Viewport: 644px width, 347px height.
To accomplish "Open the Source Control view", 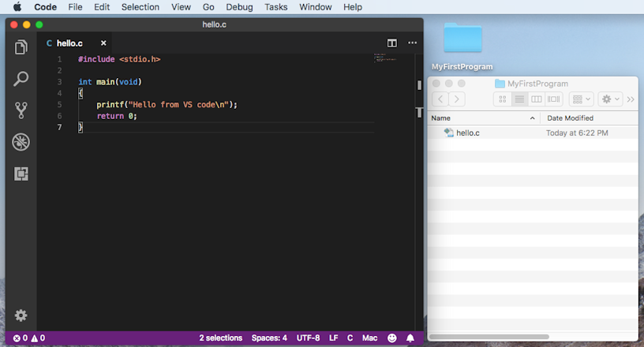I will [21, 110].
